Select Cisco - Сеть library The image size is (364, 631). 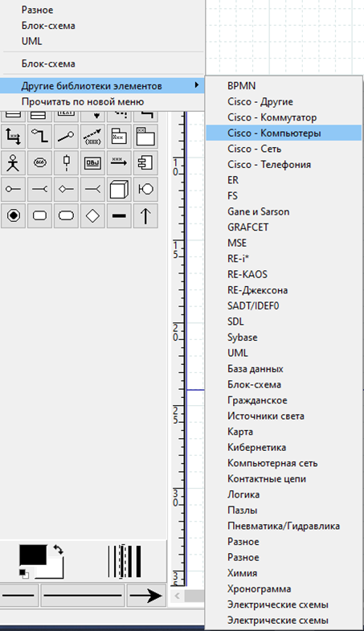pyautogui.click(x=284, y=149)
